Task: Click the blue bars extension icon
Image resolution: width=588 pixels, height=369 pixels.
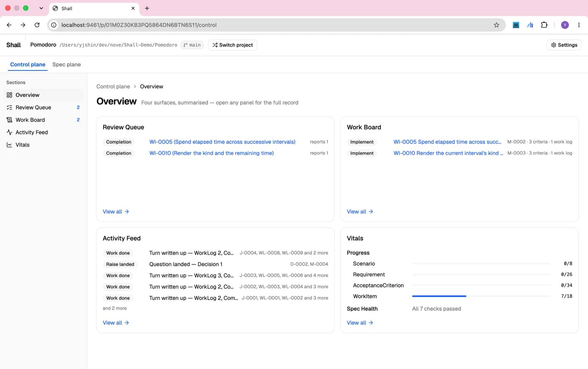Action: [530, 25]
